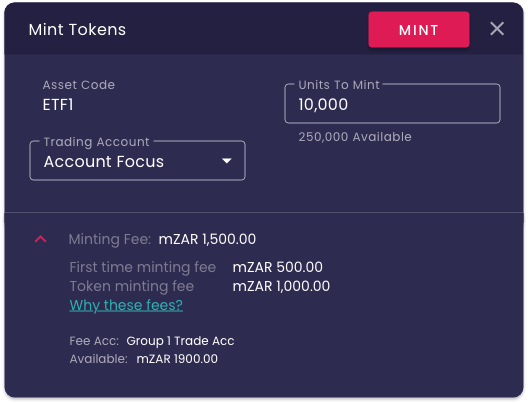The width and height of the screenshot is (528, 404).
Task: Click the Asset Code label
Action: [79, 85]
